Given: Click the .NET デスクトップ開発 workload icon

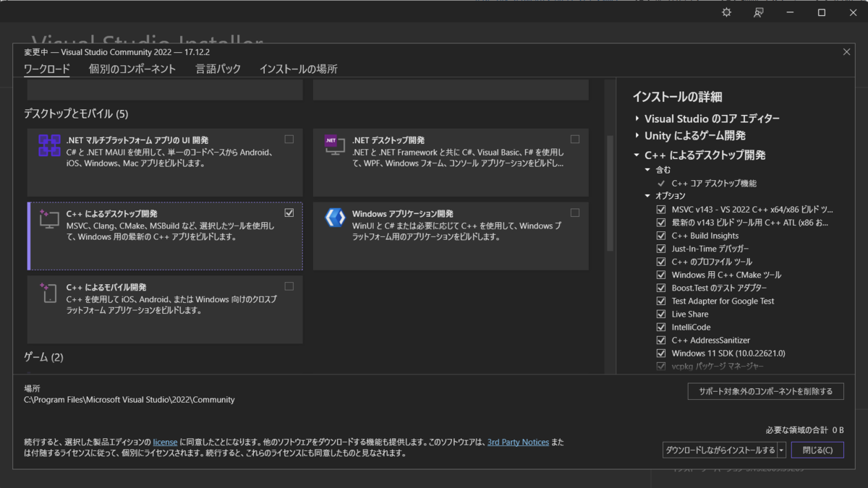Looking at the screenshot, I should click(333, 146).
